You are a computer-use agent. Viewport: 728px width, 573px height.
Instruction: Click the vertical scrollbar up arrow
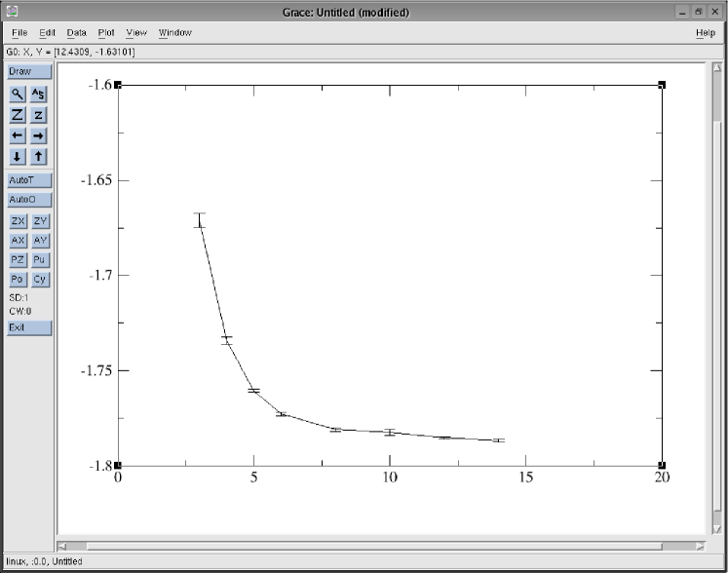click(x=717, y=68)
